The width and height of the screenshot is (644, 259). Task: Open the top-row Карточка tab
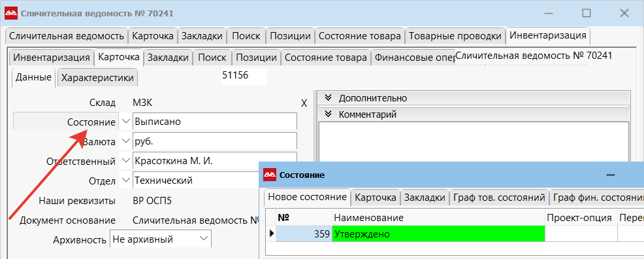click(x=153, y=36)
